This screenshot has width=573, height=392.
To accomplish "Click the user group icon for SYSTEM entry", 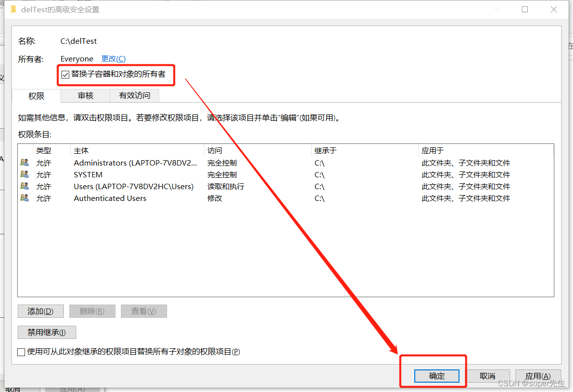I will tap(25, 174).
